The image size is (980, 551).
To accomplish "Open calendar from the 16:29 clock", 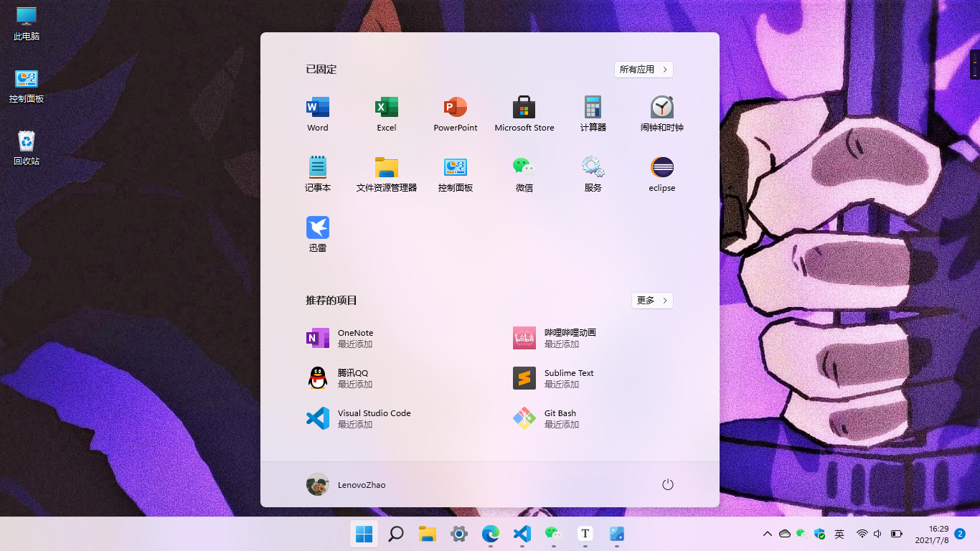I will (x=932, y=534).
